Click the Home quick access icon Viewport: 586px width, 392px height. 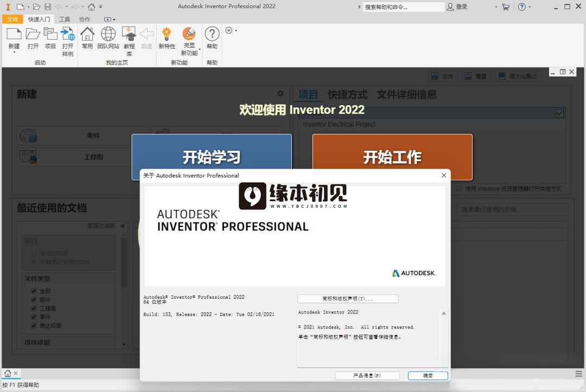tap(92, 7)
